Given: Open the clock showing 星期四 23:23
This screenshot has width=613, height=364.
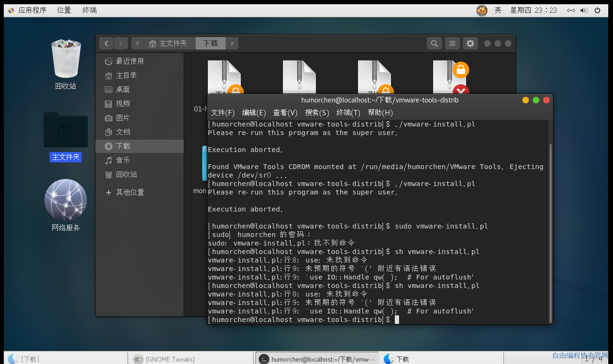Looking at the screenshot, I should pos(534,10).
